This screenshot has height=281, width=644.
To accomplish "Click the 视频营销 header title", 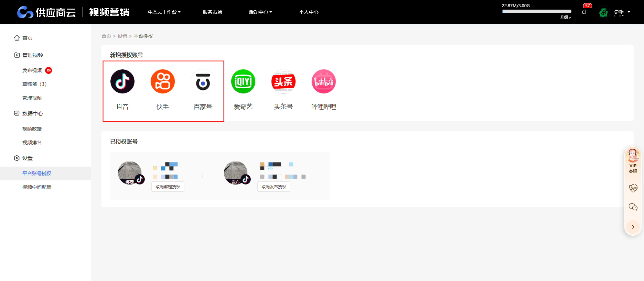I will point(109,12).
